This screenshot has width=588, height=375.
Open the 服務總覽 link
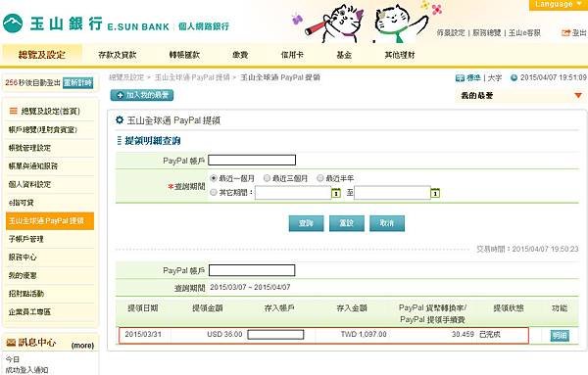pyautogui.click(x=487, y=33)
